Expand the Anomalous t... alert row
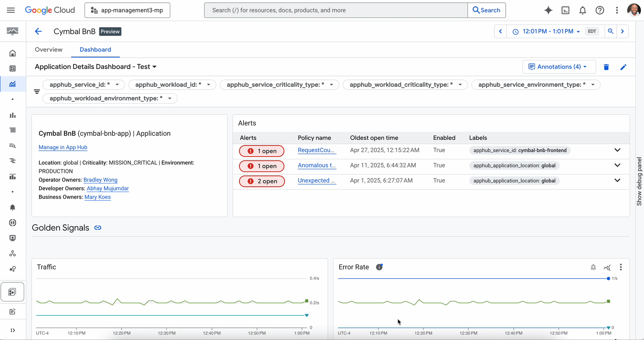This screenshot has width=644, height=340. tap(617, 166)
